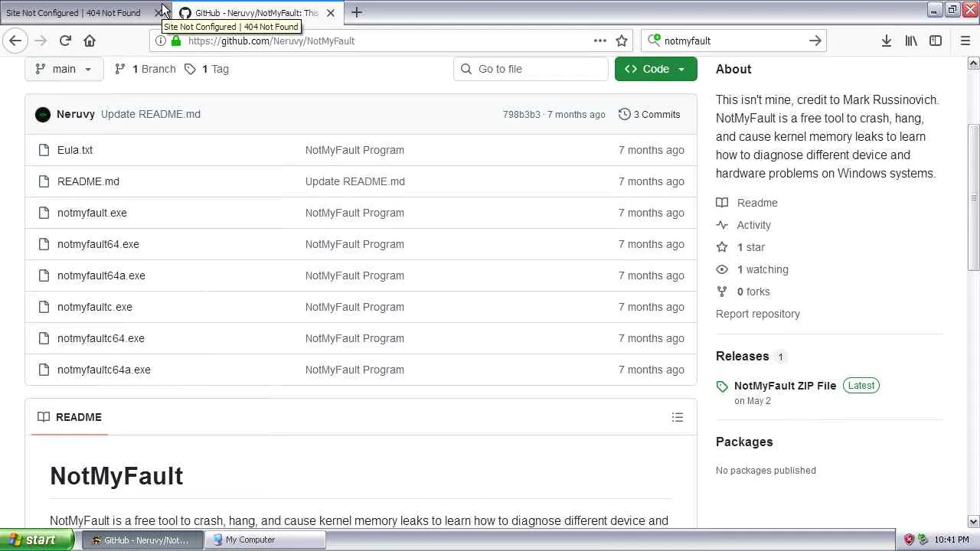This screenshot has width=980, height=551.
Task: Click '7 months ago' in the notmyfault.exe row
Action: click(x=652, y=213)
